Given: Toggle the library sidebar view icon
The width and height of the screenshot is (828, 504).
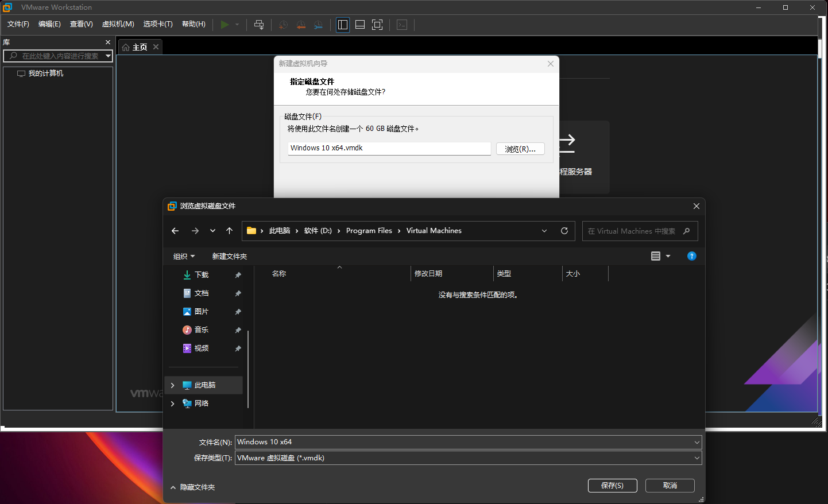Looking at the screenshot, I should [x=343, y=25].
